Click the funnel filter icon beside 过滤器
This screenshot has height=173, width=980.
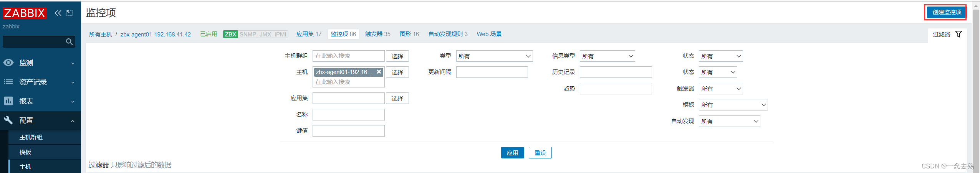click(x=958, y=34)
